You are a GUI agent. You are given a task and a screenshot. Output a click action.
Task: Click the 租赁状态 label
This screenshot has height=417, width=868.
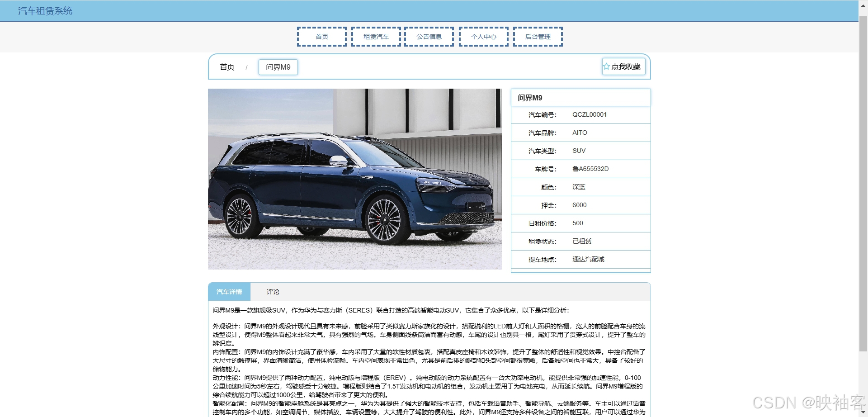pyautogui.click(x=542, y=242)
